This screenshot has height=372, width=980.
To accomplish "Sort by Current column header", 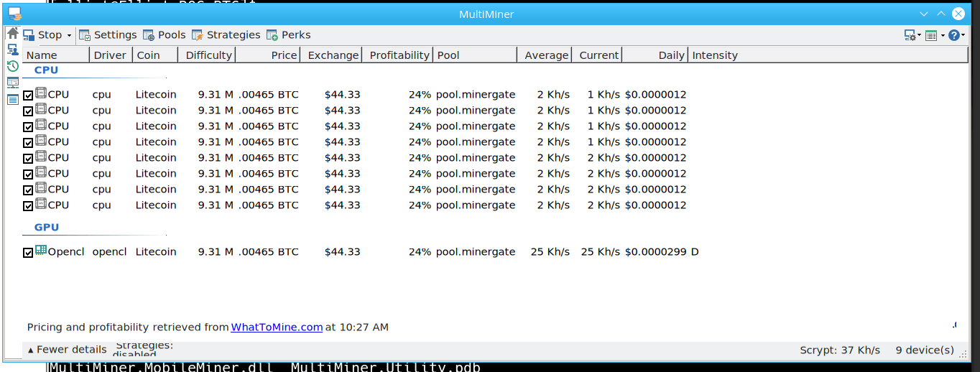I will coord(597,55).
